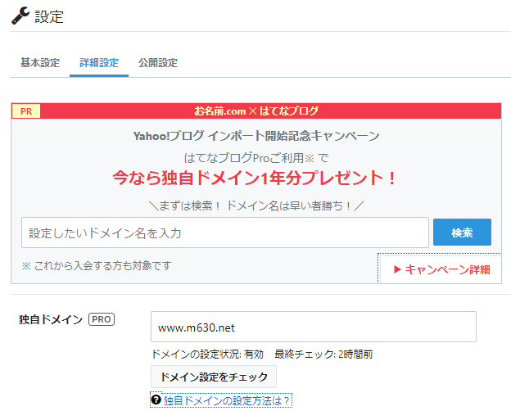Click the はてなブログProご利用※ で text

tap(256, 158)
